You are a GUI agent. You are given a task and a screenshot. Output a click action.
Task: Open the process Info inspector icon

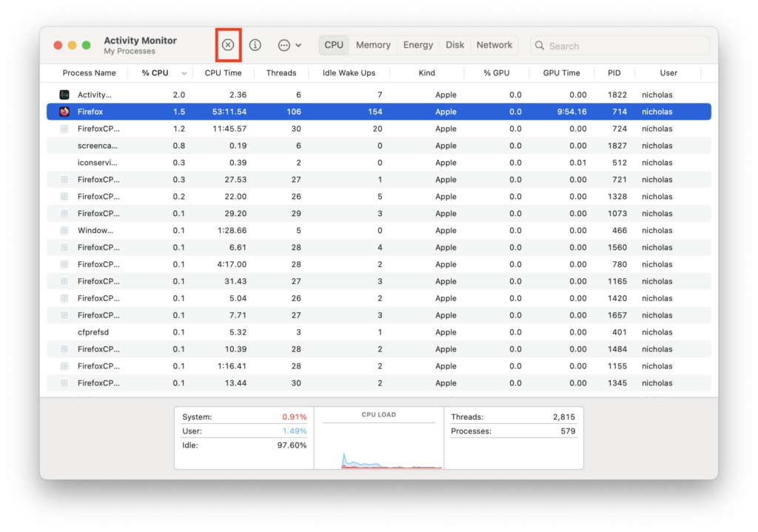(x=255, y=45)
